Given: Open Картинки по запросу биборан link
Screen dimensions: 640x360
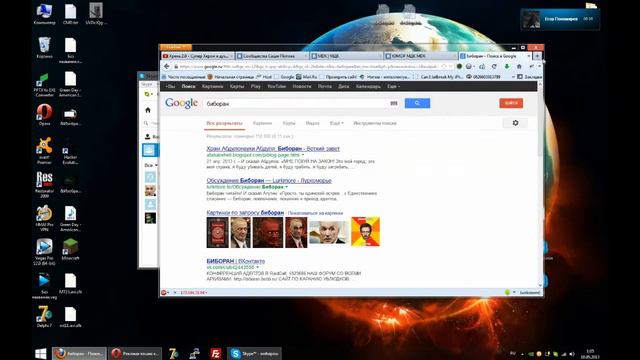Looking at the screenshot, I should pyautogui.click(x=245, y=213).
